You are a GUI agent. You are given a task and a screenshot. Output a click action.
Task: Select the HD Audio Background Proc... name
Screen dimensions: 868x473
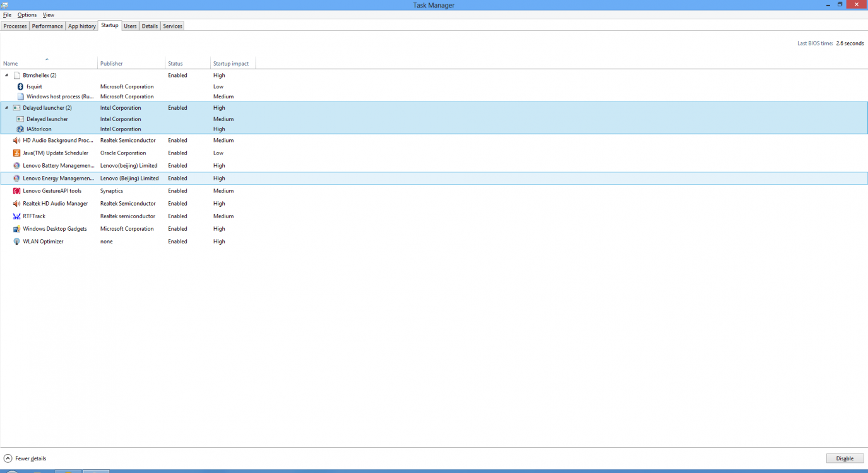point(58,141)
